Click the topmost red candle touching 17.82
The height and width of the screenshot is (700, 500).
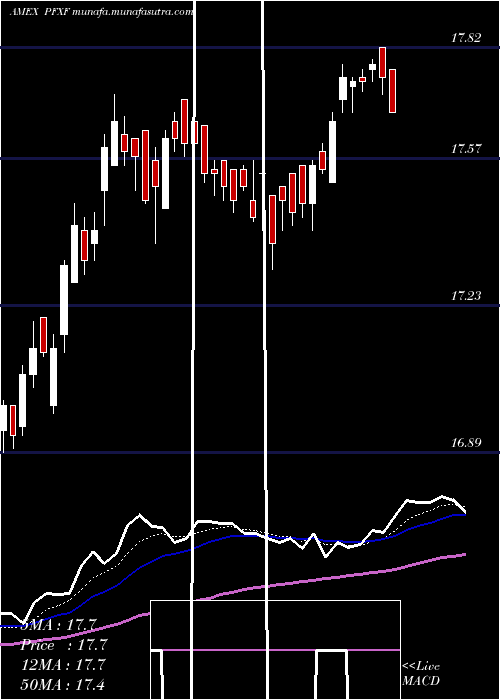pyautogui.click(x=383, y=62)
